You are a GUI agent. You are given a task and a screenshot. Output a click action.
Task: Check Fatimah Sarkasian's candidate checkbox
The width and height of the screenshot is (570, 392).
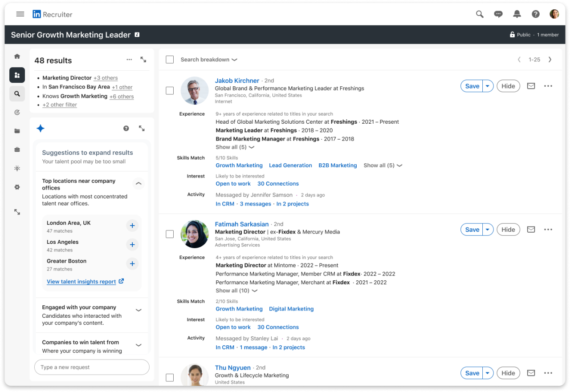170,234
